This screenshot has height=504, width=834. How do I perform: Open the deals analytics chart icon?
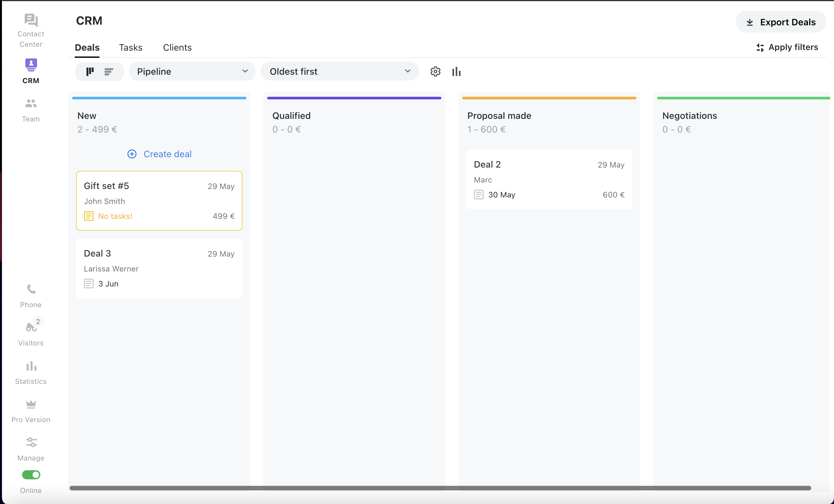pyautogui.click(x=456, y=71)
